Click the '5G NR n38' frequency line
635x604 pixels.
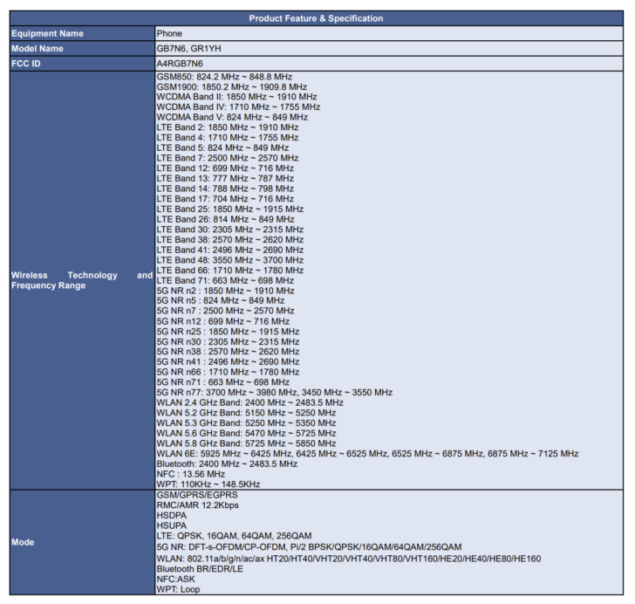click(228, 352)
